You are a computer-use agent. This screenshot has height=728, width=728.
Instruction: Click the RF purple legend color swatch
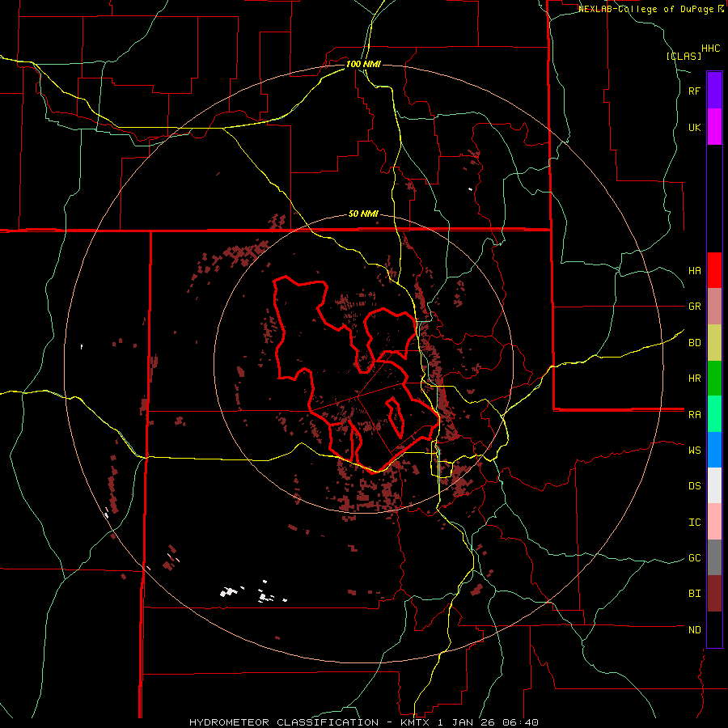(x=714, y=91)
